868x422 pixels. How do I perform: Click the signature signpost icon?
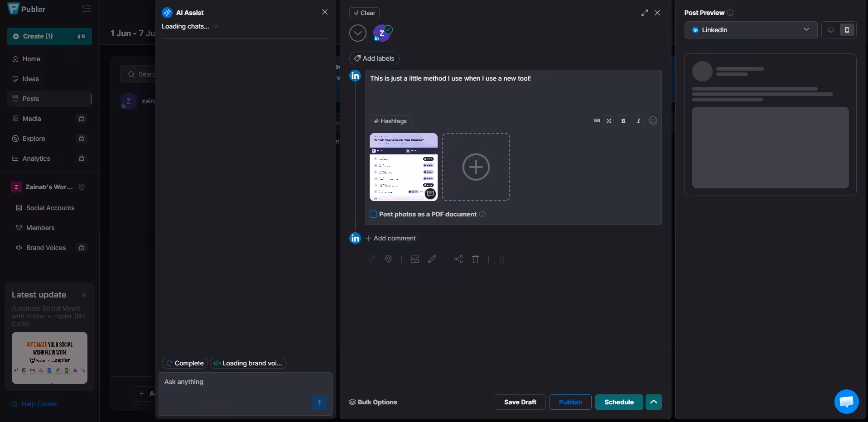pos(371,259)
